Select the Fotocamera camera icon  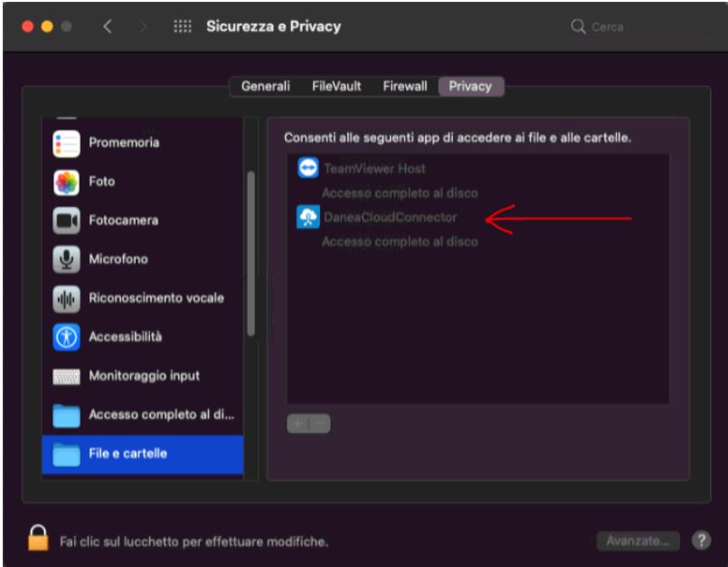(66, 221)
